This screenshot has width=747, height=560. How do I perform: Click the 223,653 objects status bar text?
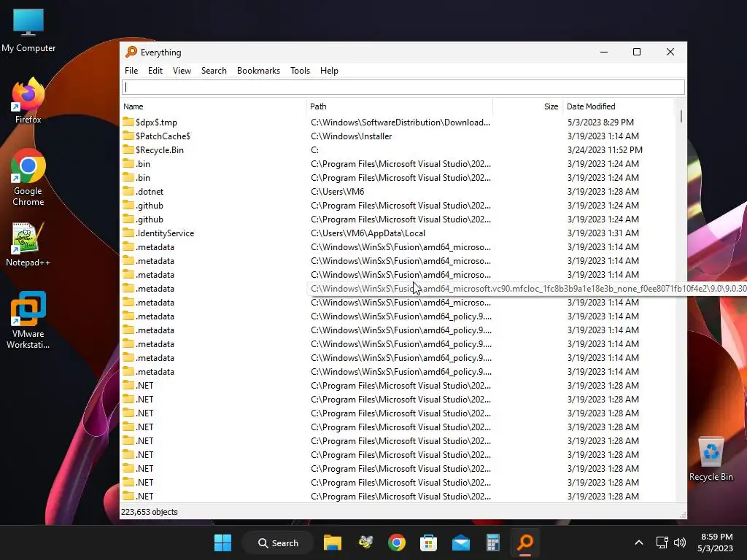(x=149, y=512)
